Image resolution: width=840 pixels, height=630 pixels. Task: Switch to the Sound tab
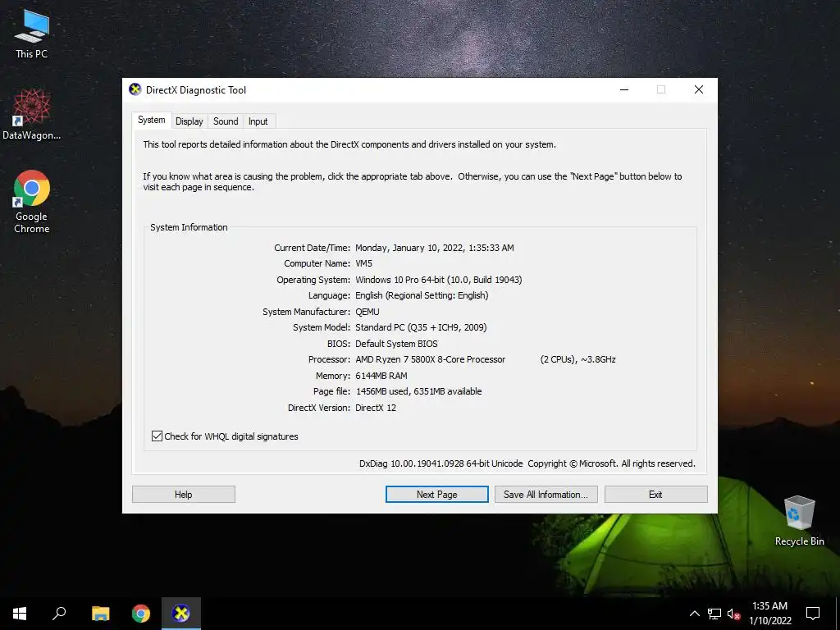coord(226,121)
